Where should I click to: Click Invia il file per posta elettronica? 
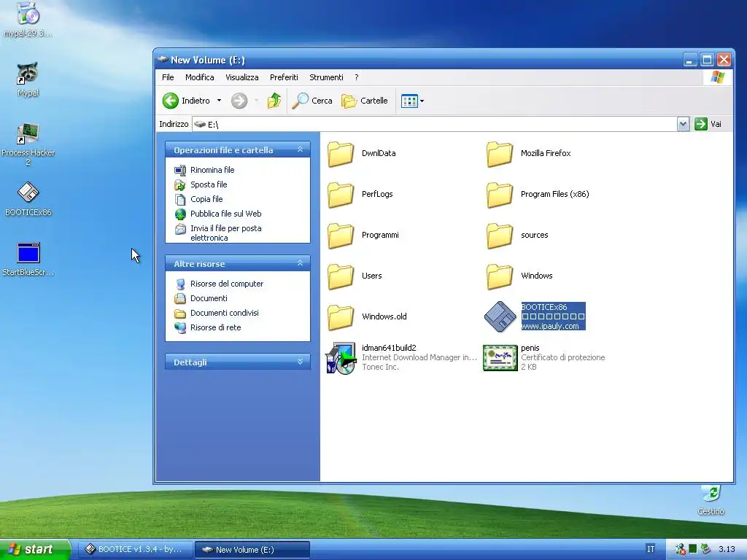click(x=226, y=233)
